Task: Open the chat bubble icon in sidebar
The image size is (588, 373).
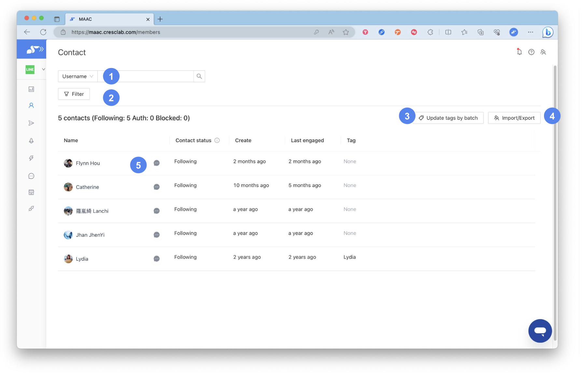Action: click(x=31, y=176)
